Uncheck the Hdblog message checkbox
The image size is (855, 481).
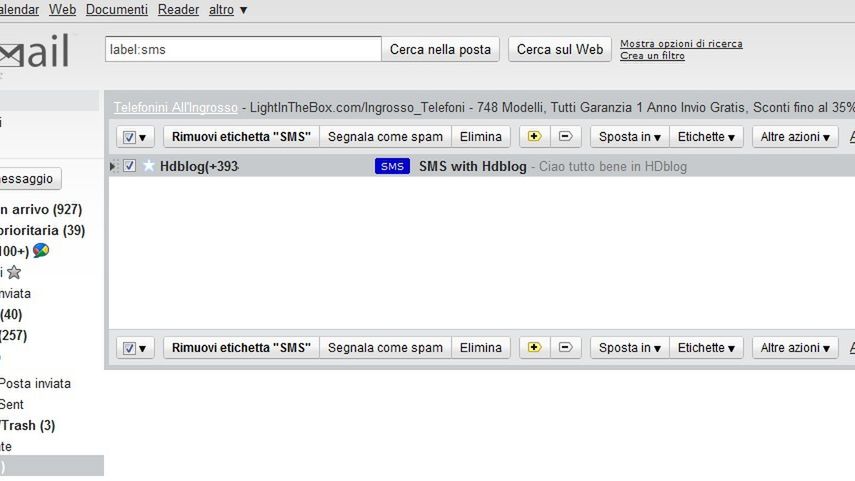point(129,166)
